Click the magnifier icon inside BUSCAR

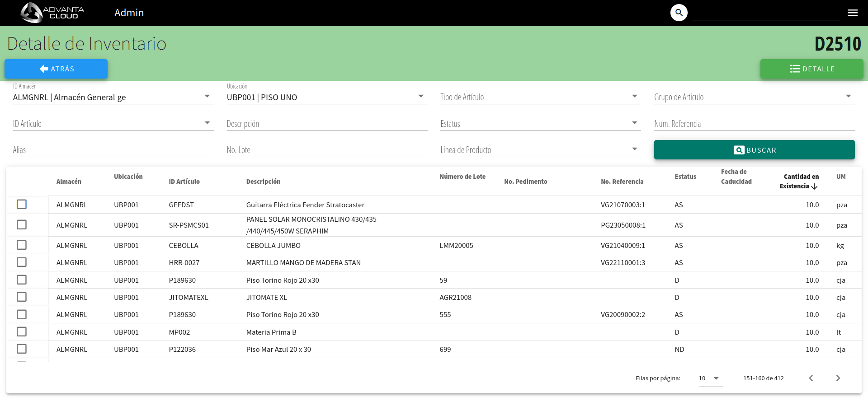point(739,150)
